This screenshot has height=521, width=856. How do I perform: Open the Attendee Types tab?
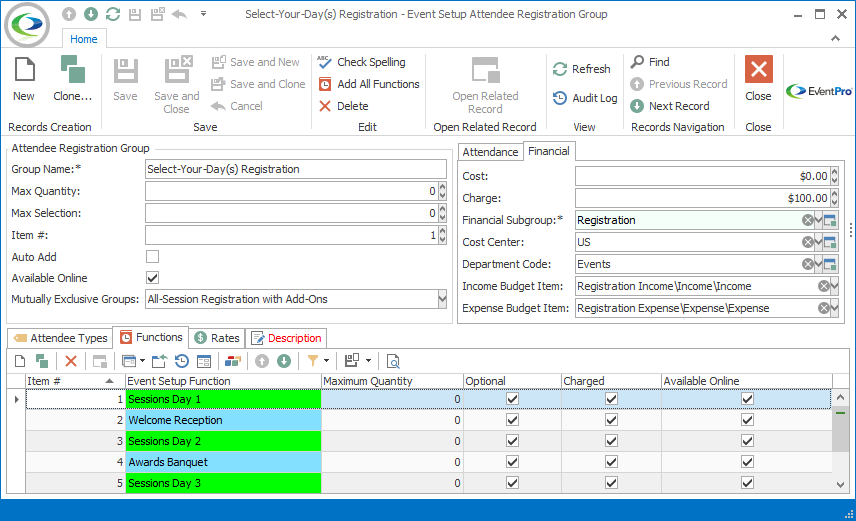coord(60,338)
